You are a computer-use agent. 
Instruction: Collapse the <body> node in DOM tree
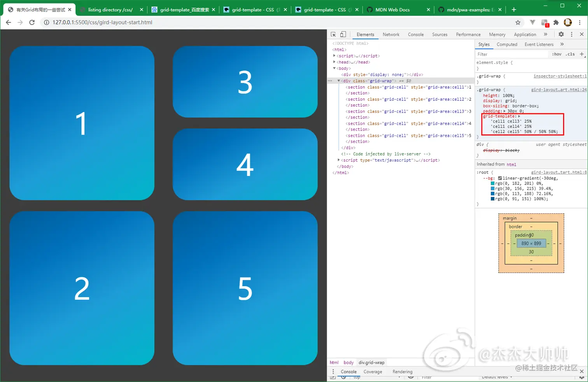tap(334, 68)
